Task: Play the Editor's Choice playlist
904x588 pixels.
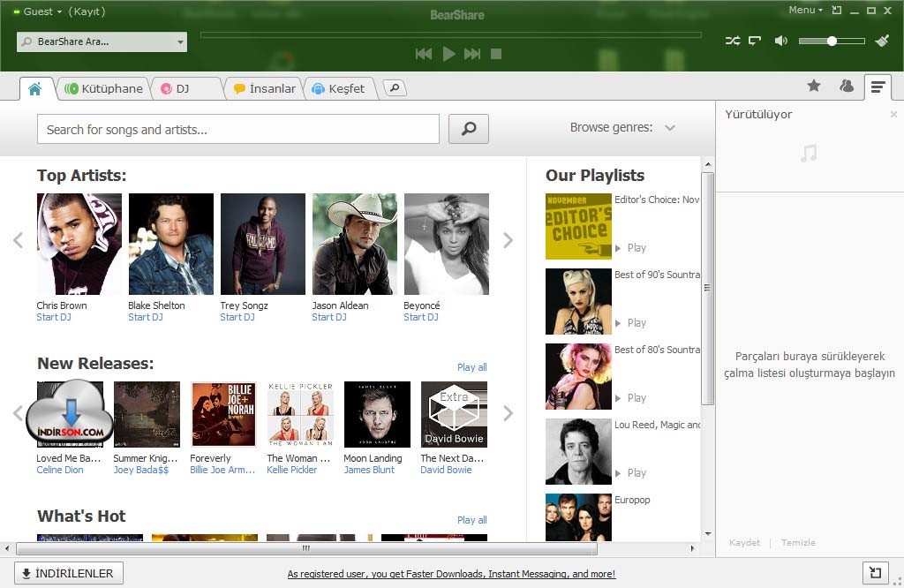Action: point(630,248)
